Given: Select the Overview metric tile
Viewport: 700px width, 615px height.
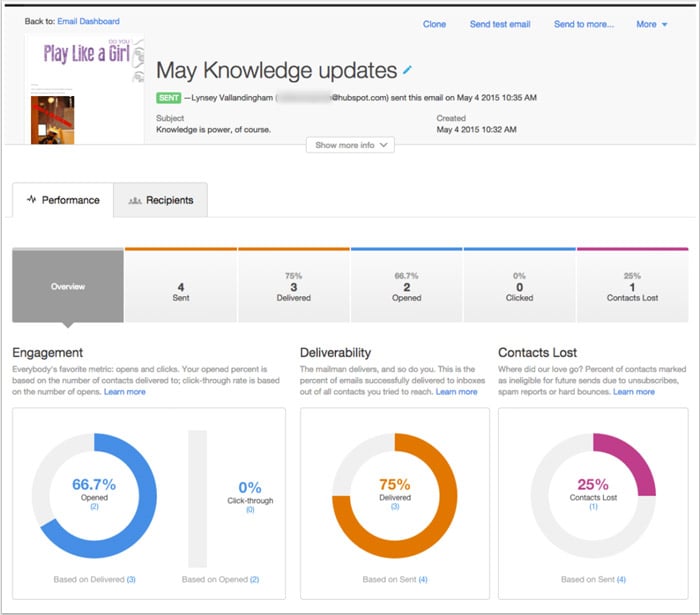Looking at the screenshot, I should pos(68,287).
